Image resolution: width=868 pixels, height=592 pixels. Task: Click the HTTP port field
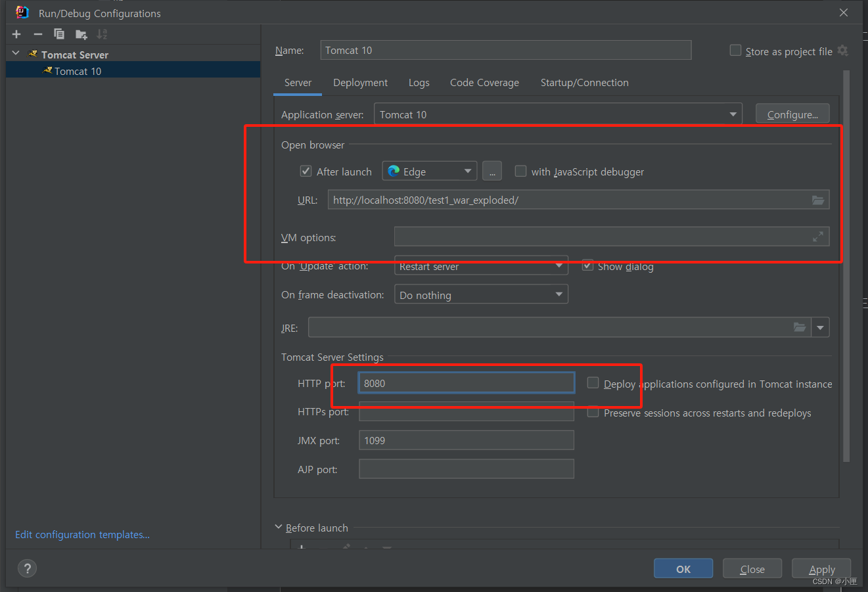pos(467,383)
